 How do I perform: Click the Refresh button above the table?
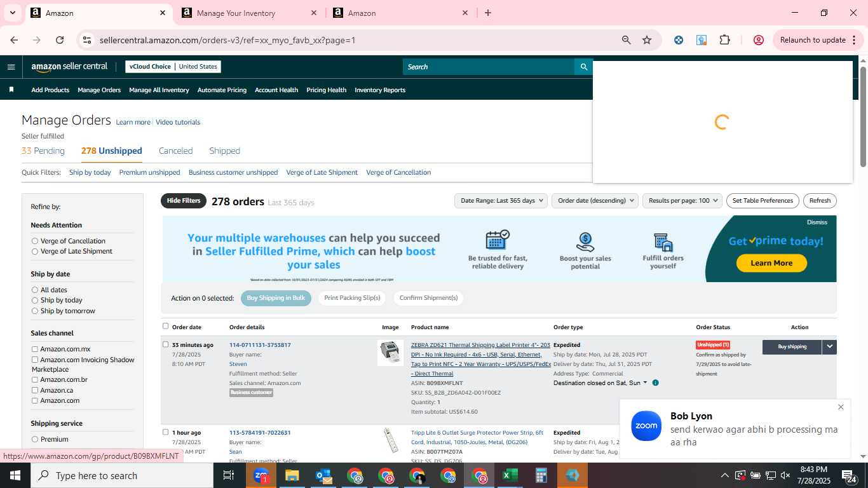(x=820, y=201)
